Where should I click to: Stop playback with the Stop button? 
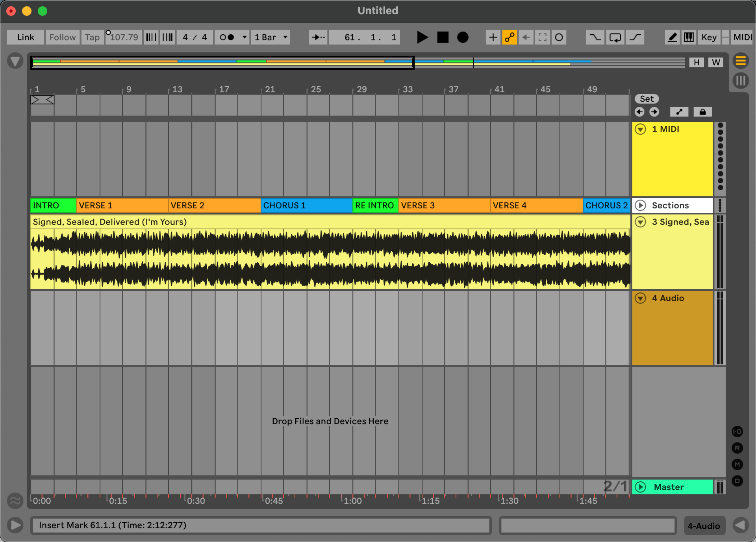click(x=443, y=37)
